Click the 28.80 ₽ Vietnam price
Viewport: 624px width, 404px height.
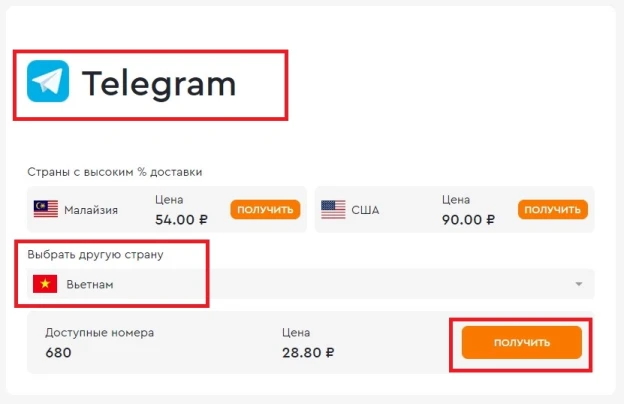[x=308, y=352]
